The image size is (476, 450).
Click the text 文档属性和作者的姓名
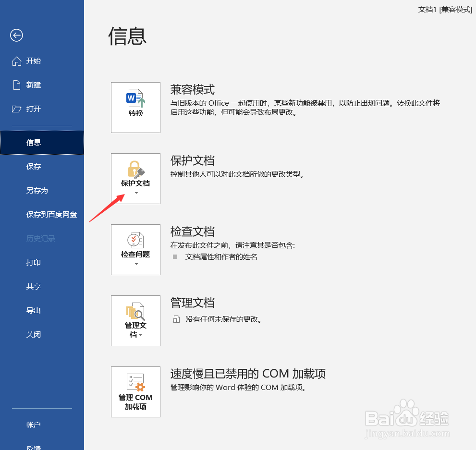click(x=221, y=257)
